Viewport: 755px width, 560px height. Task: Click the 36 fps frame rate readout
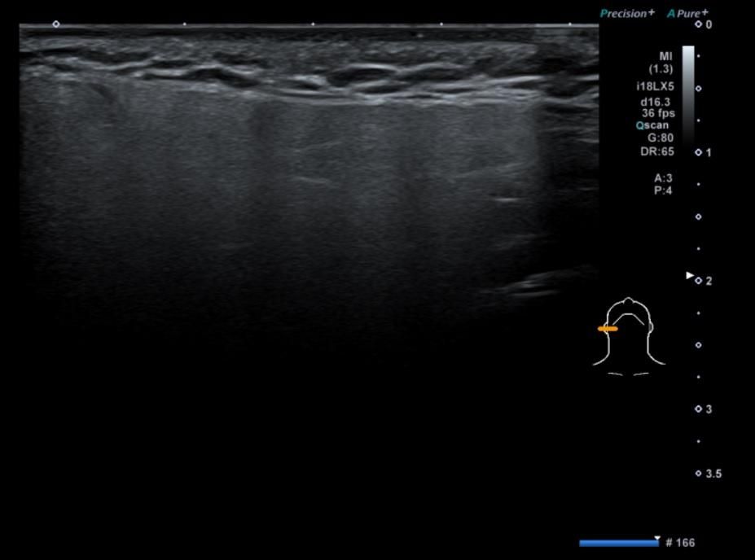pos(657,114)
